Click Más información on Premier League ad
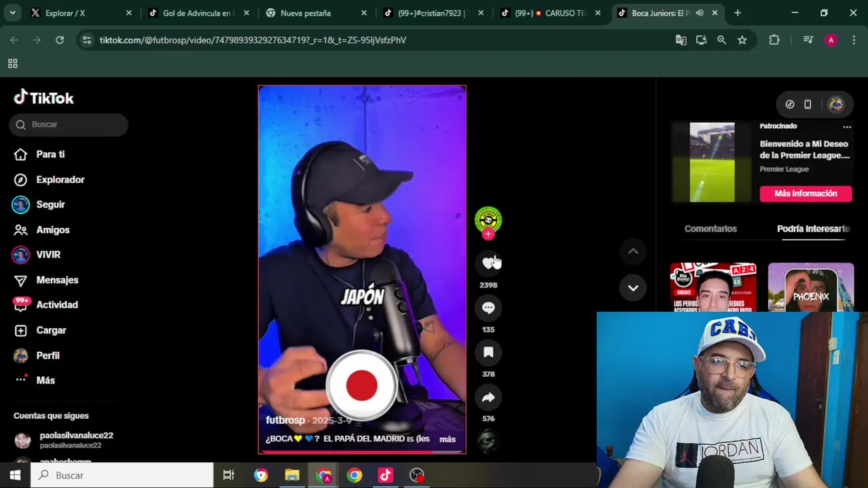This screenshot has height=488, width=868. pos(806,194)
